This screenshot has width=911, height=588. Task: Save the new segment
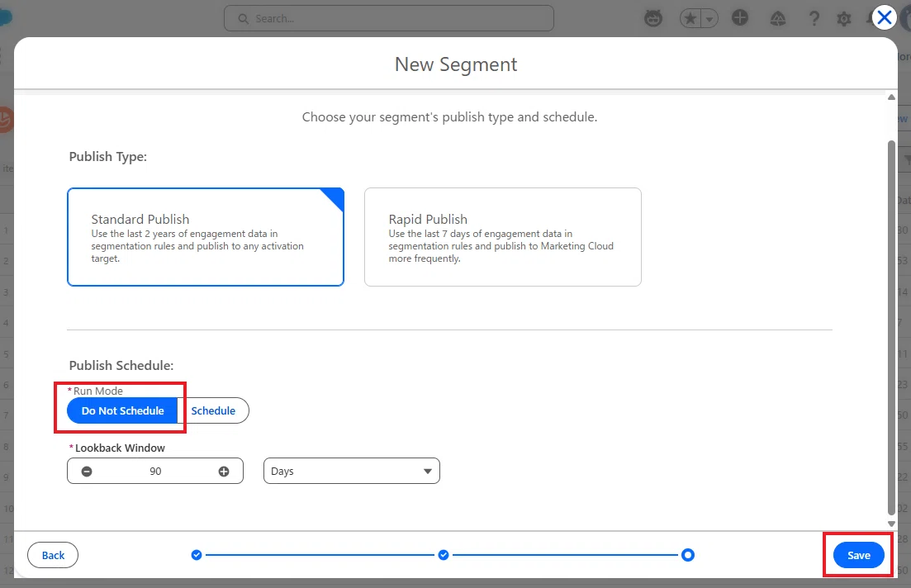pyautogui.click(x=859, y=556)
